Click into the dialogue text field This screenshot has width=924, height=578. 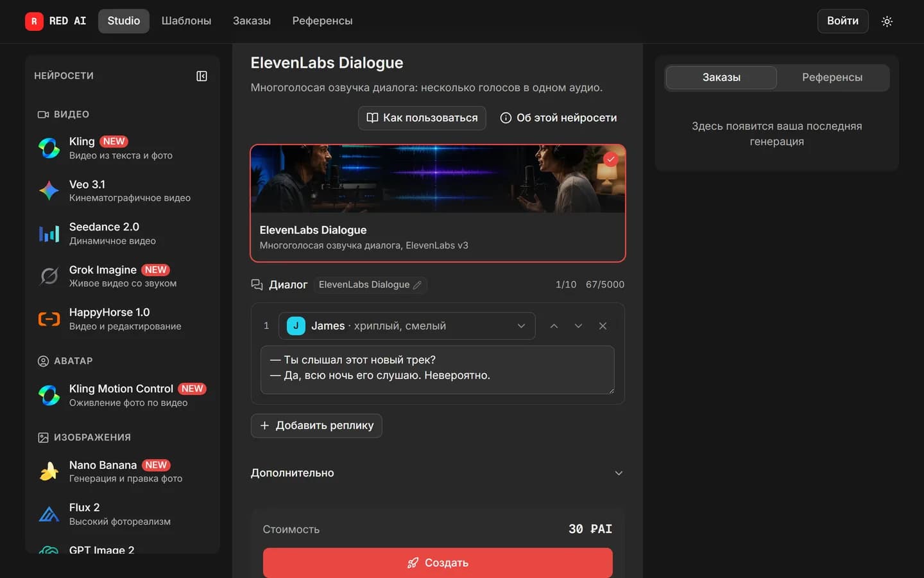coord(438,370)
